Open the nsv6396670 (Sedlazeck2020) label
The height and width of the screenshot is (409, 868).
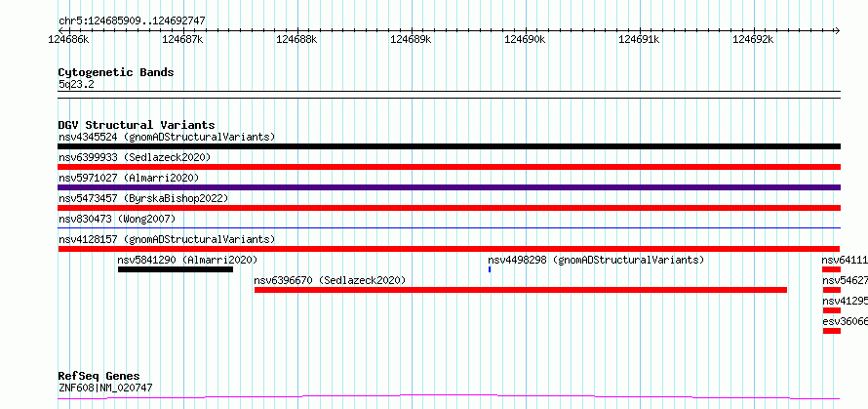330,280
